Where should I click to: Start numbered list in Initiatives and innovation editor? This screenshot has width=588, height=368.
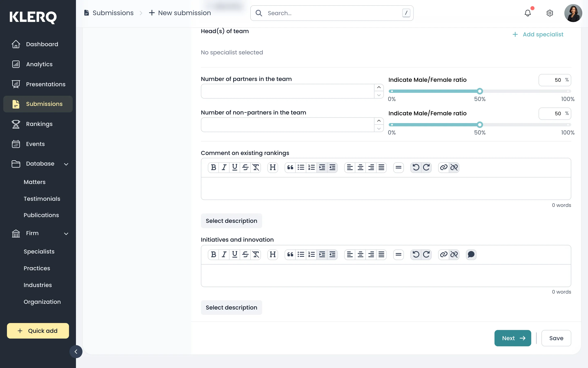pos(311,255)
